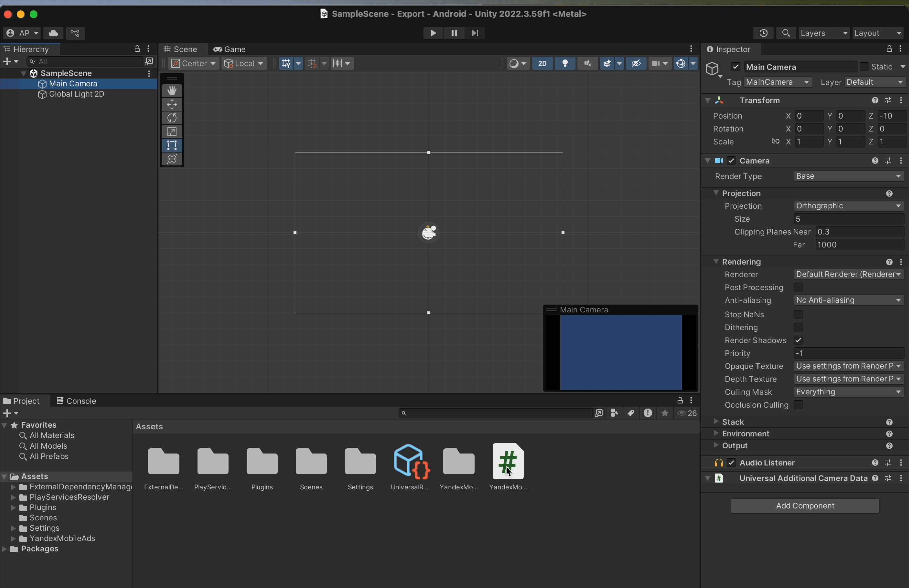Click the Add Component button
909x588 pixels.
805,506
